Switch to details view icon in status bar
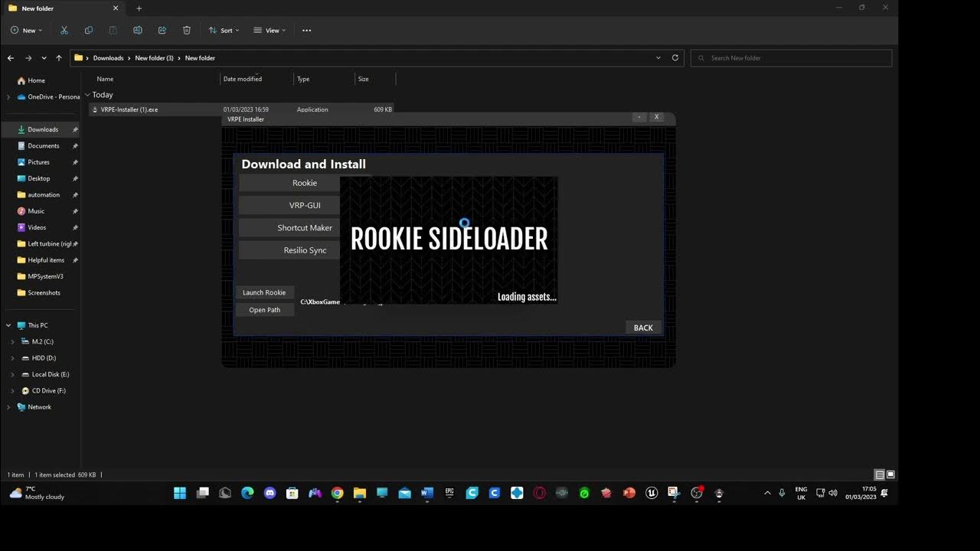The image size is (980, 551). pos(879,474)
